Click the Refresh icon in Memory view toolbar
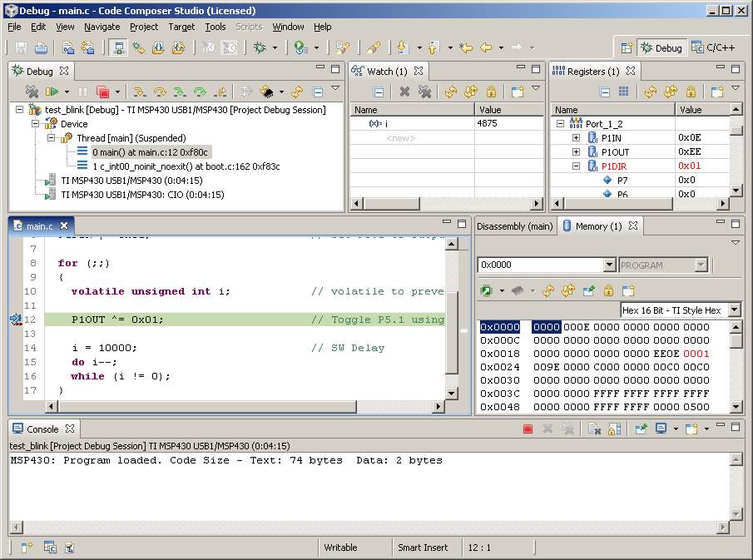 tap(548, 290)
